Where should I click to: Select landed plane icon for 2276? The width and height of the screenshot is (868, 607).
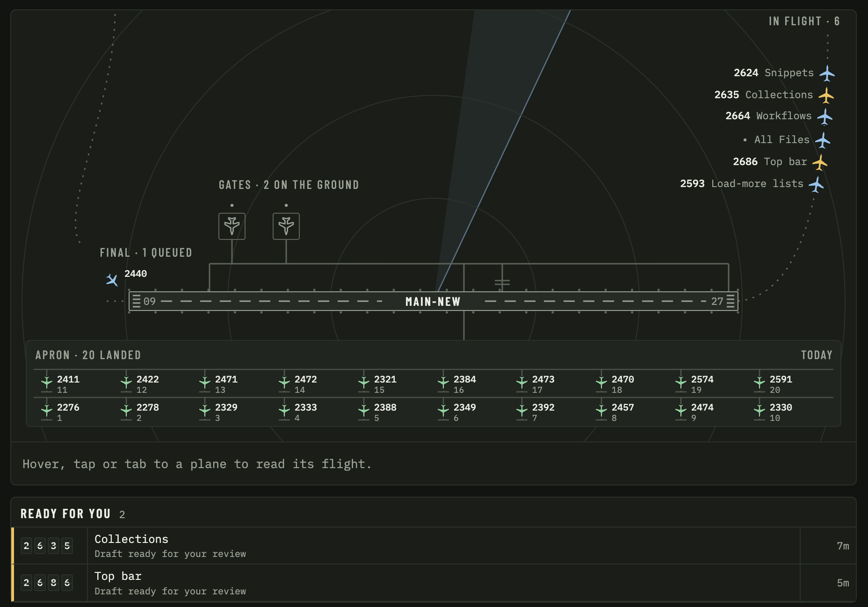pos(47,412)
